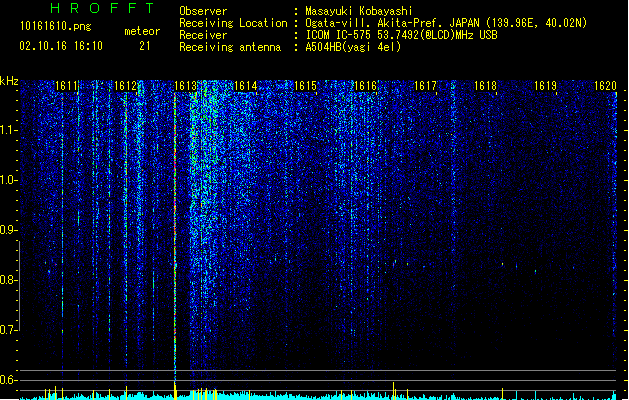Viewport: 629px width, 400px height.
Task: Click the Ogata-vill. Akita-Pref. JAPAN location text
Action: [446, 23]
